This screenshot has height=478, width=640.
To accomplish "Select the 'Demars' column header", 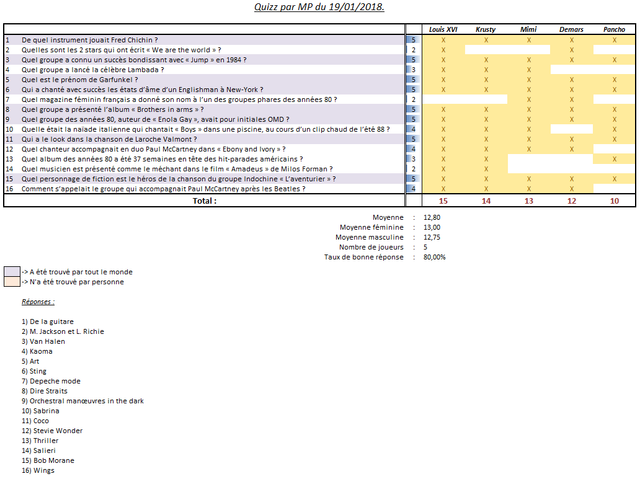I will (x=571, y=29).
